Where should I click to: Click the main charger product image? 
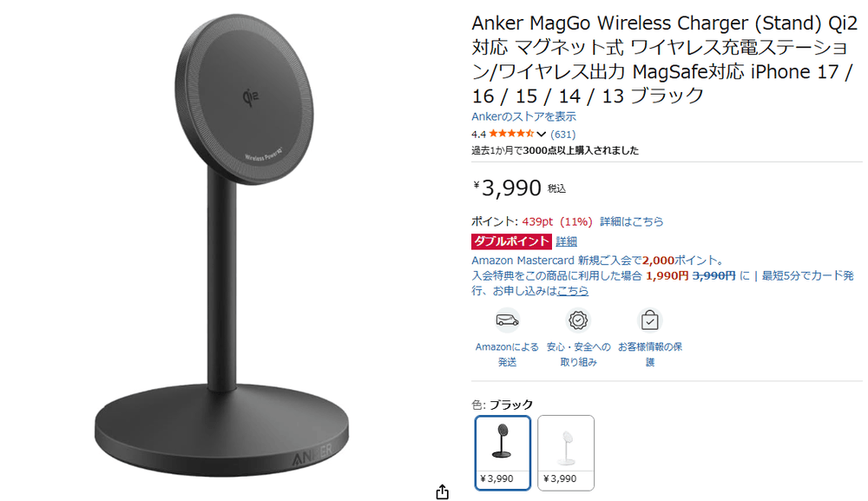click(x=222, y=245)
